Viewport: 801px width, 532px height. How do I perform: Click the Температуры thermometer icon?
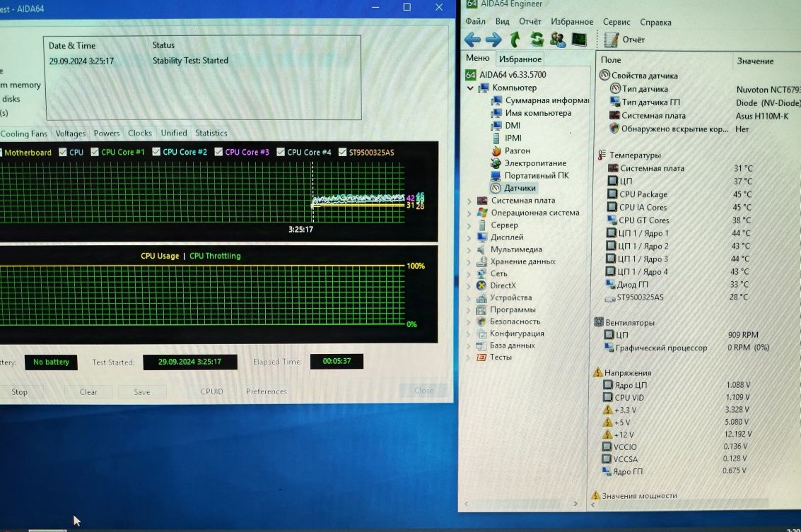coord(602,155)
